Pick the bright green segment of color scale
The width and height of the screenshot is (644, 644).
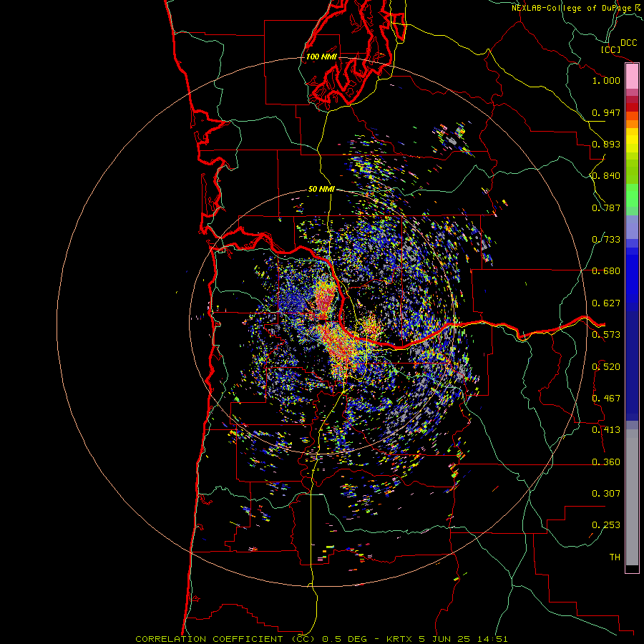point(632,195)
